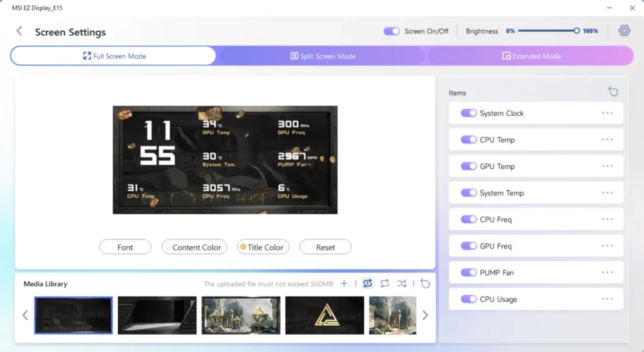Toggle the CPU Freq item
The height and width of the screenshot is (352, 644).
[469, 219]
